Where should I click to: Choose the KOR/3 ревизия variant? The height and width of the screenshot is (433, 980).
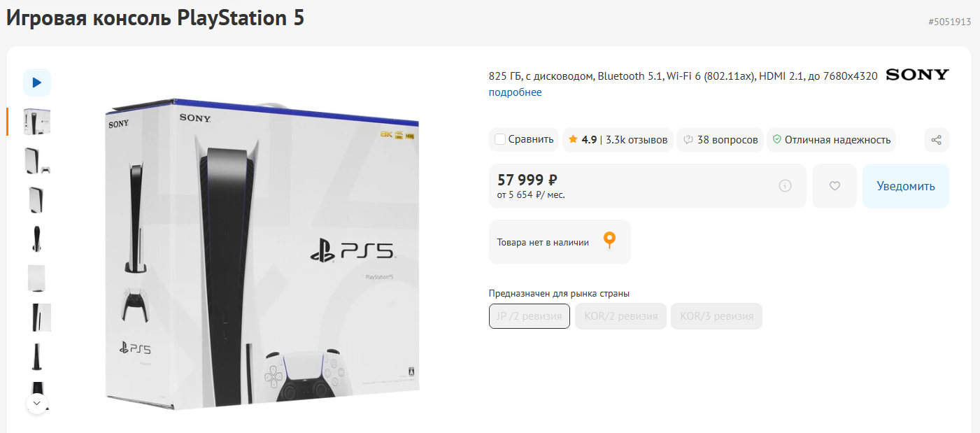(716, 316)
